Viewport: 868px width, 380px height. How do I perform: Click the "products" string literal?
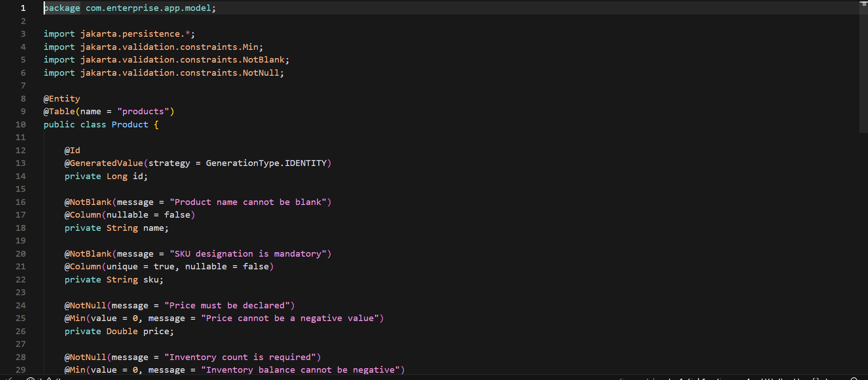point(143,112)
